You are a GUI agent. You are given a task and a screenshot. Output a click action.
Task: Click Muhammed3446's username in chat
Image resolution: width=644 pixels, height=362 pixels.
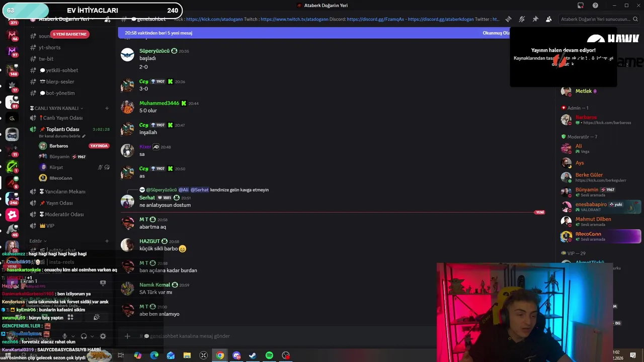click(159, 103)
